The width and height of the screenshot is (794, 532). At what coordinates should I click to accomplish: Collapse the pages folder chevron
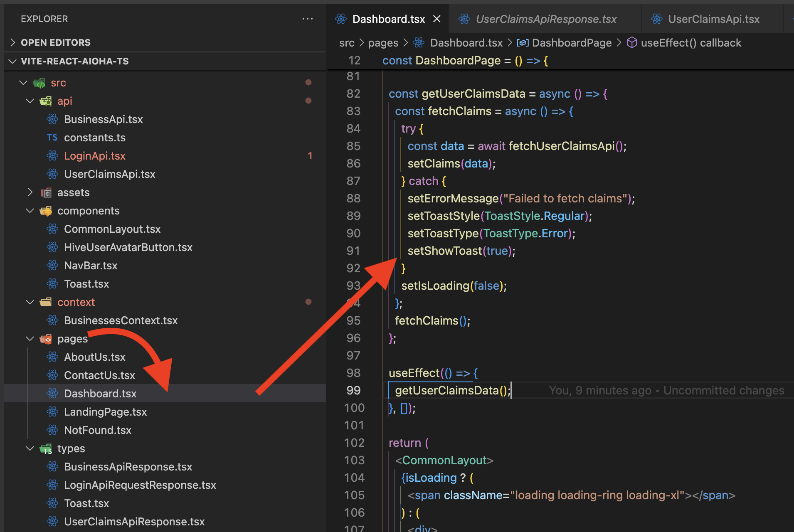click(30, 339)
